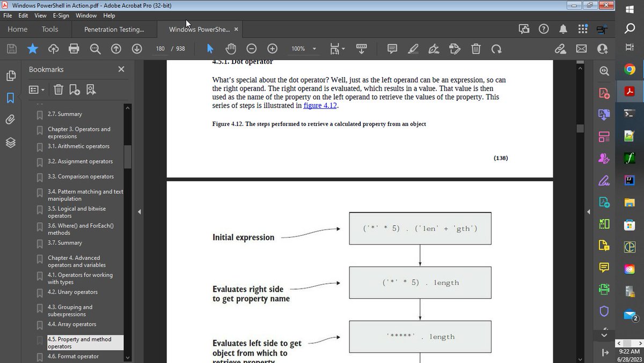Select the Sign document pen tool
Viewport: 644px width, 363px height.
point(434,49)
